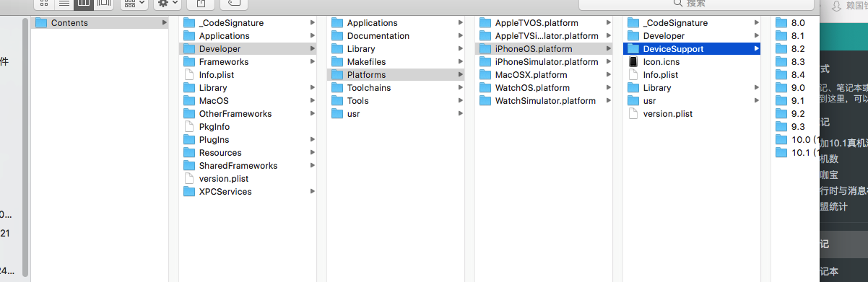Click the Tools folder icon

[x=337, y=101]
